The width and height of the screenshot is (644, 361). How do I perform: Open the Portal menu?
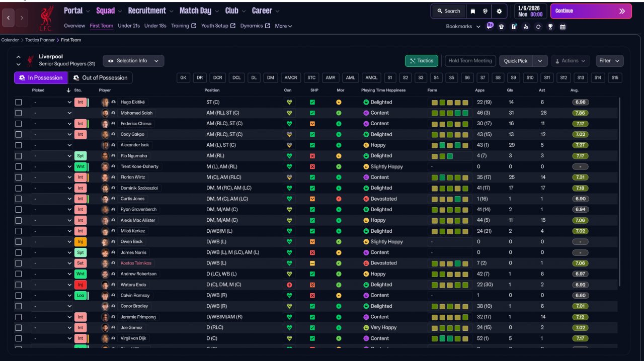(77, 11)
